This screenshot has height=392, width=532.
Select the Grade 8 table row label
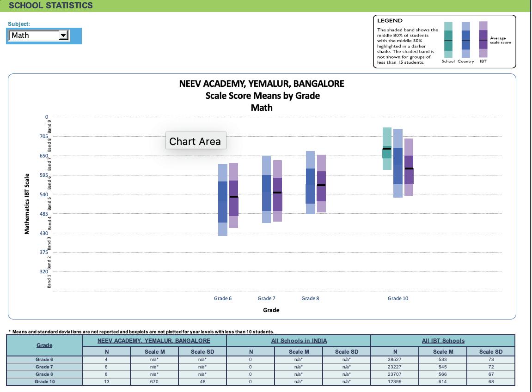(44, 374)
